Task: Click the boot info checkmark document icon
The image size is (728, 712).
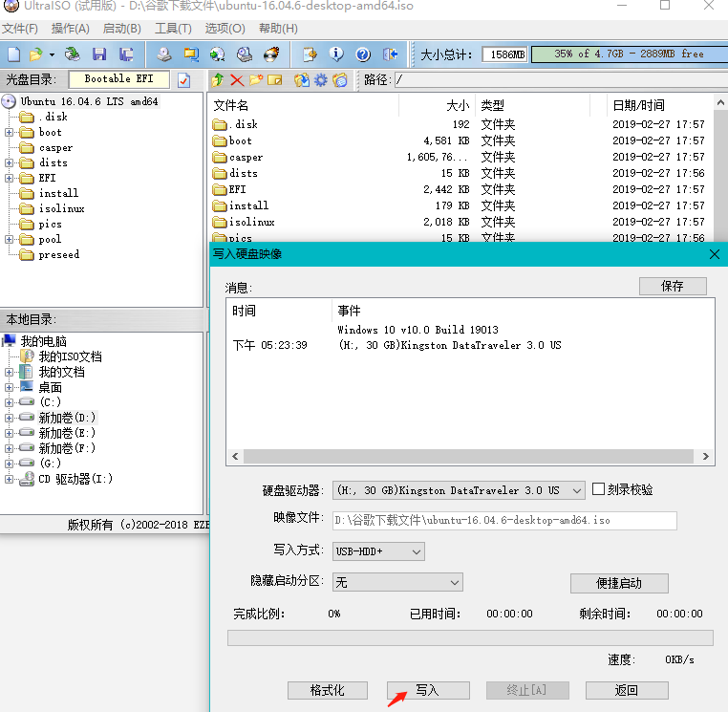Action: point(183,80)
